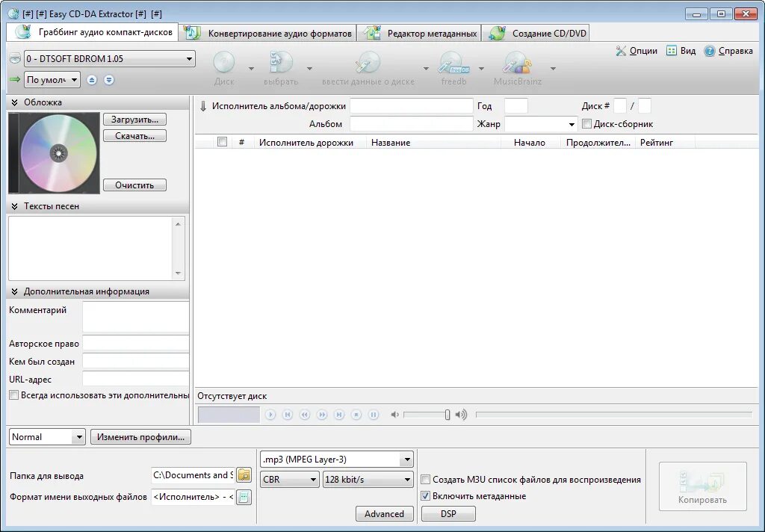Open the View menu
Viewport: 765px width, 532px height.
tap(681, 51)
